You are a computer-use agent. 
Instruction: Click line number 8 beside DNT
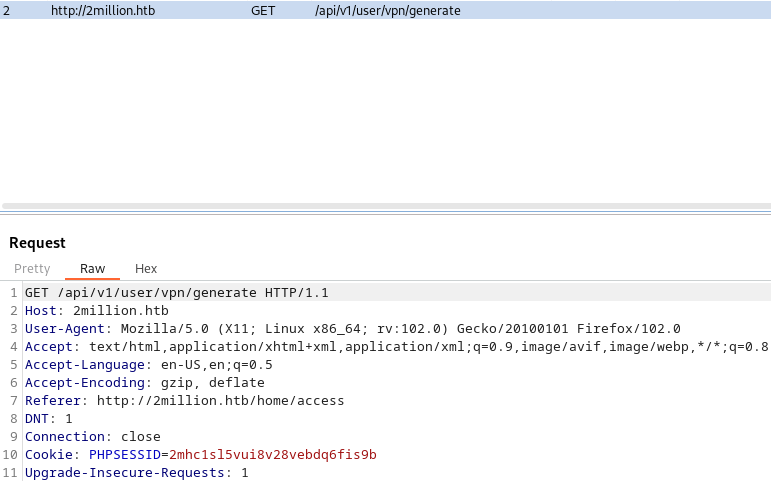[x=14, y=419]
